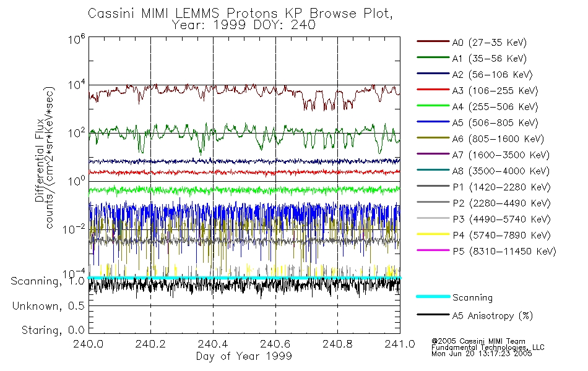This screenshot has width=588, height=371.
Task: Click the P1 (1420-2280 KeV) legend label
Action: pyautogui.click(x=501, y=187)
